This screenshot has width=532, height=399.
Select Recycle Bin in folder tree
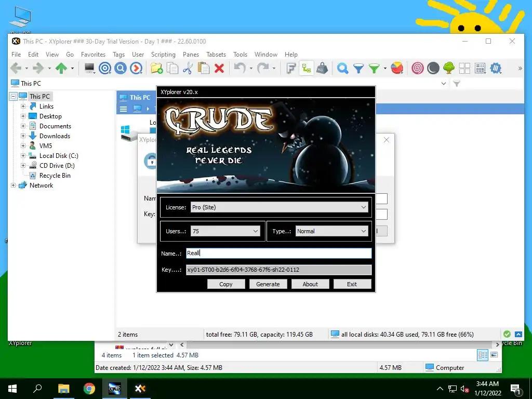coord(55,176)
